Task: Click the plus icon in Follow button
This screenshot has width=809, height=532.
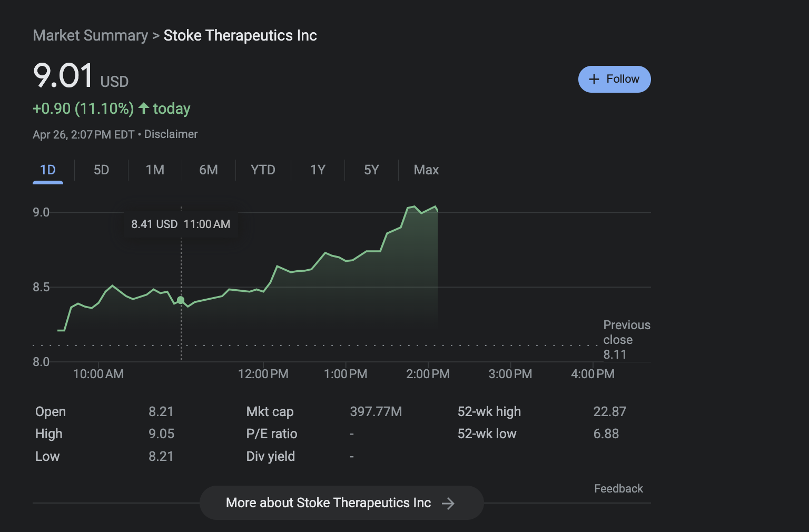Action: (594, 79)
